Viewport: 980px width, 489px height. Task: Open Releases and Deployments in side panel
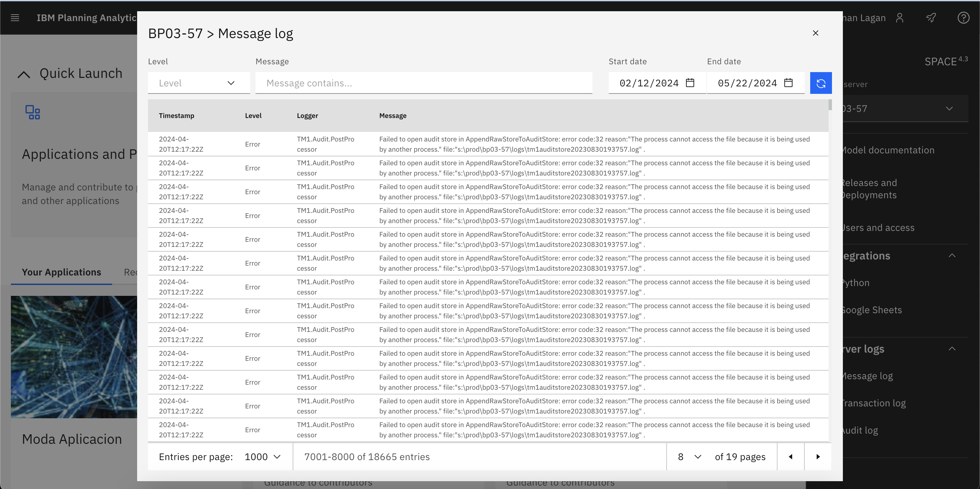(869, 189)
